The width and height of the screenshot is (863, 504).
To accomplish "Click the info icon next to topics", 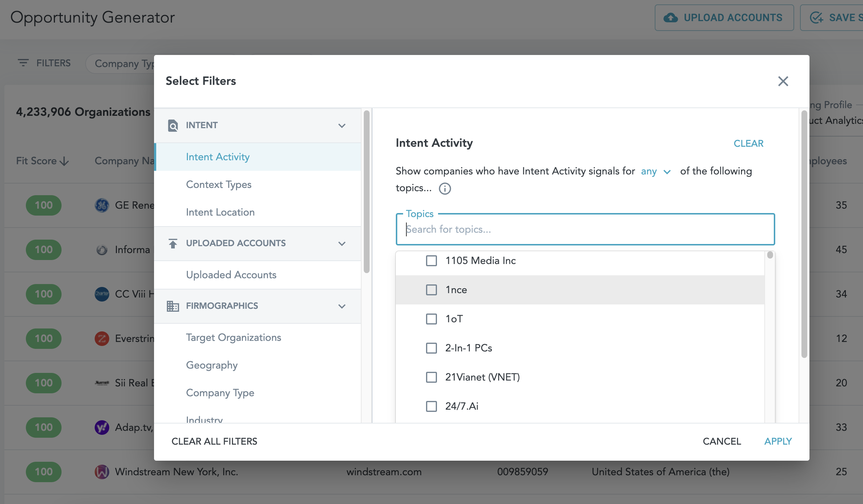I will click(445, 189).
